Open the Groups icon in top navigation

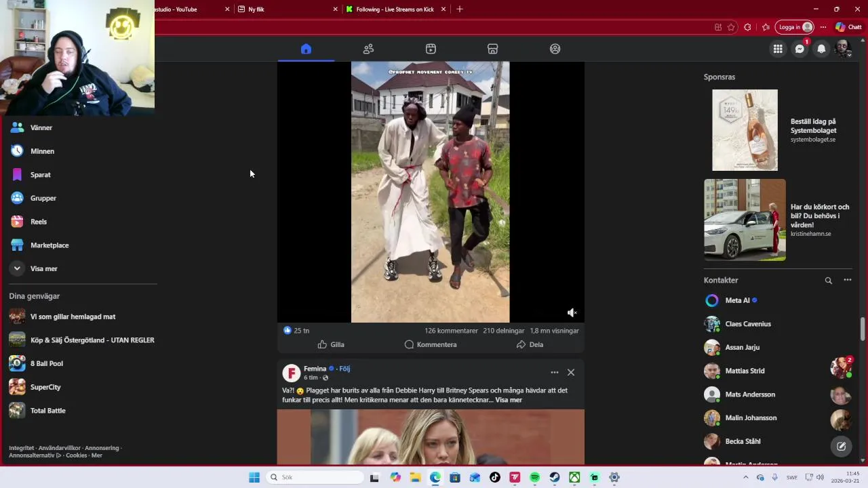pyautogui.click(x=555, y=49)
